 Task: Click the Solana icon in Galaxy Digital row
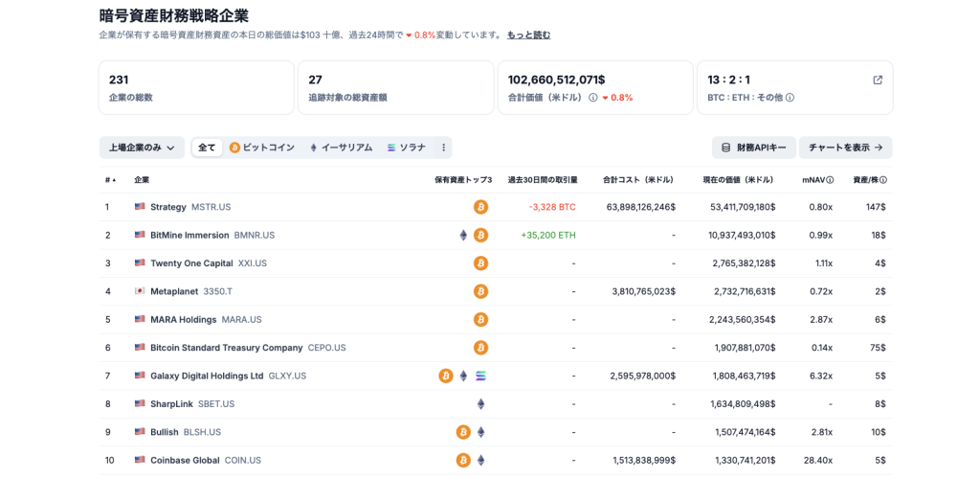(480, 376)
